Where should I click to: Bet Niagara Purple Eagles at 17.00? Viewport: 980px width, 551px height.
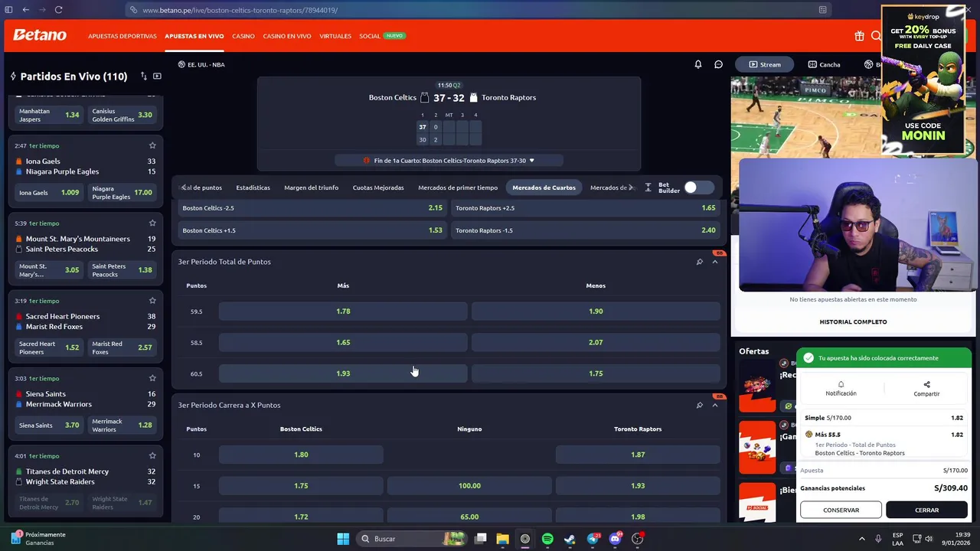coord(122,193)
